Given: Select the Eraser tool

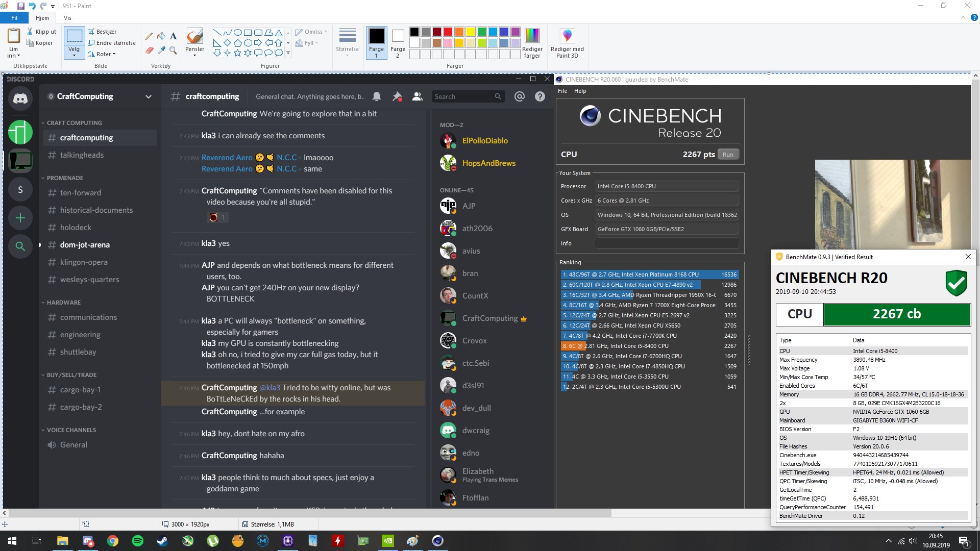Looking at the screenshot, I should [149, 51].
